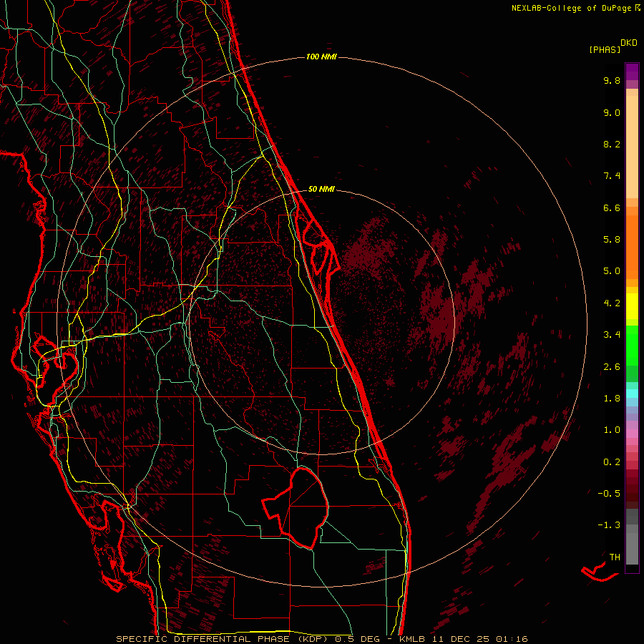Click the KMLB station identifier in caption
This screenshot has width=644, height=644.
(411, 639)
